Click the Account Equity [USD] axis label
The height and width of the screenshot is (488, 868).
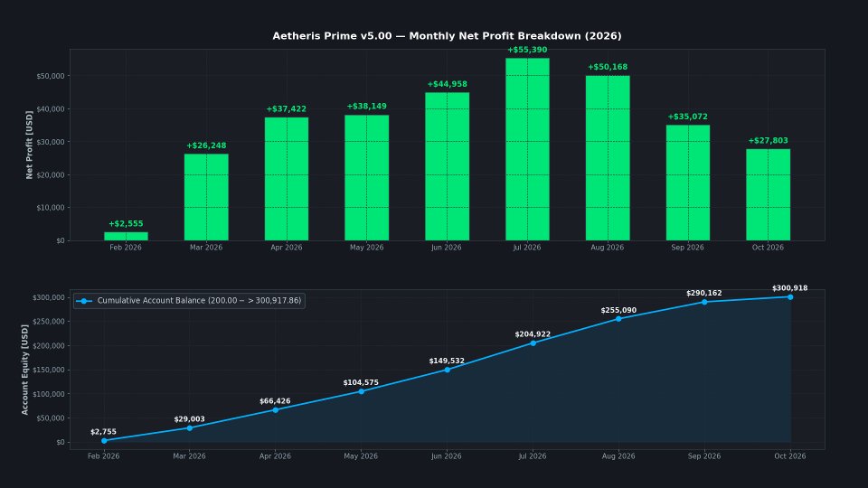25,370
